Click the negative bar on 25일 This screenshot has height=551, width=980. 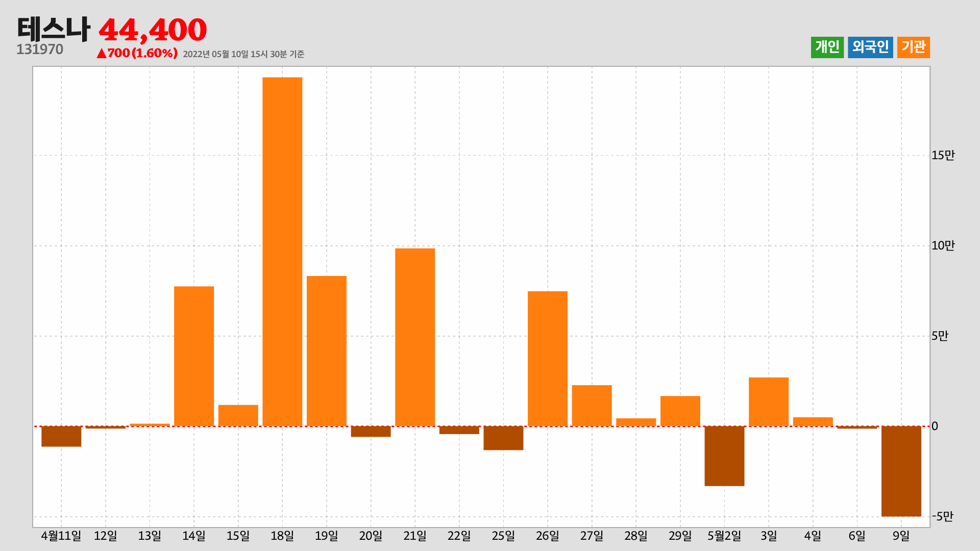(503, 438)
